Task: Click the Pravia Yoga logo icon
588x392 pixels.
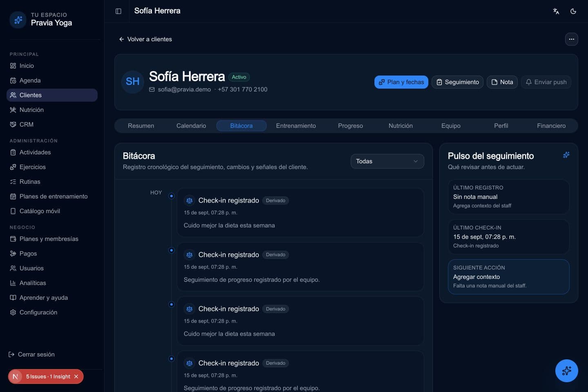Action: point(18,20)
